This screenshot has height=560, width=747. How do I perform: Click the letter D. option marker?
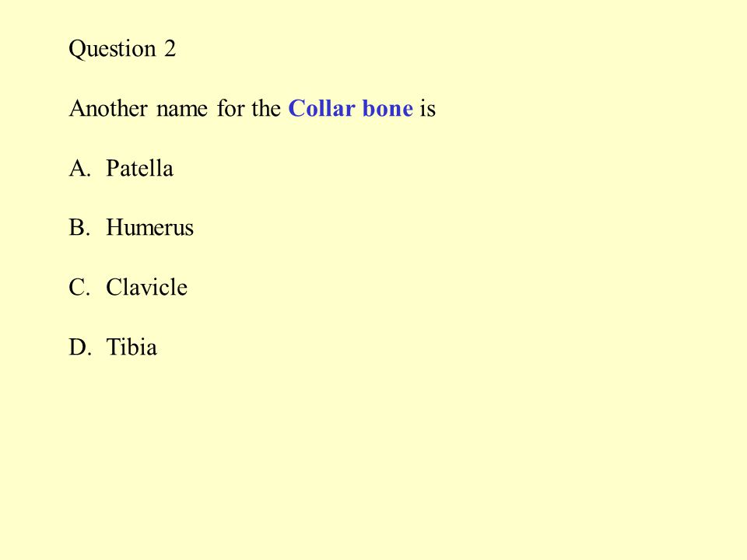tap(80, 347)
